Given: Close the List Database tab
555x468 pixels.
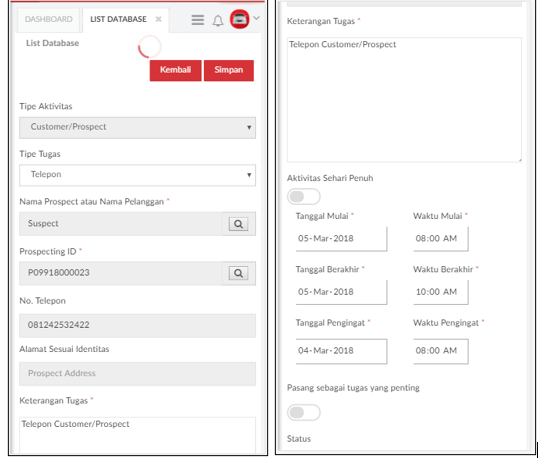Looking at the screenshot, I should coord(159,19).
